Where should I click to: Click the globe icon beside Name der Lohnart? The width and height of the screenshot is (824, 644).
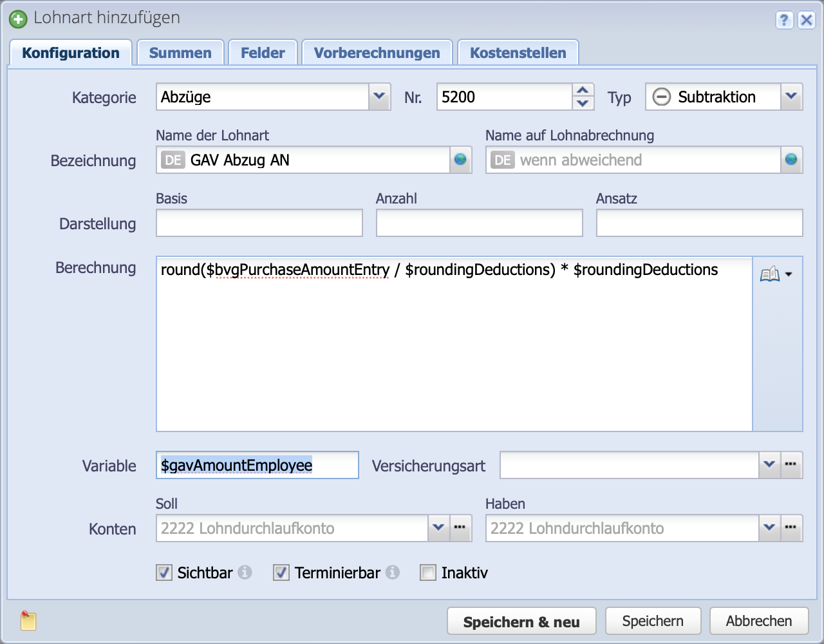460,160
